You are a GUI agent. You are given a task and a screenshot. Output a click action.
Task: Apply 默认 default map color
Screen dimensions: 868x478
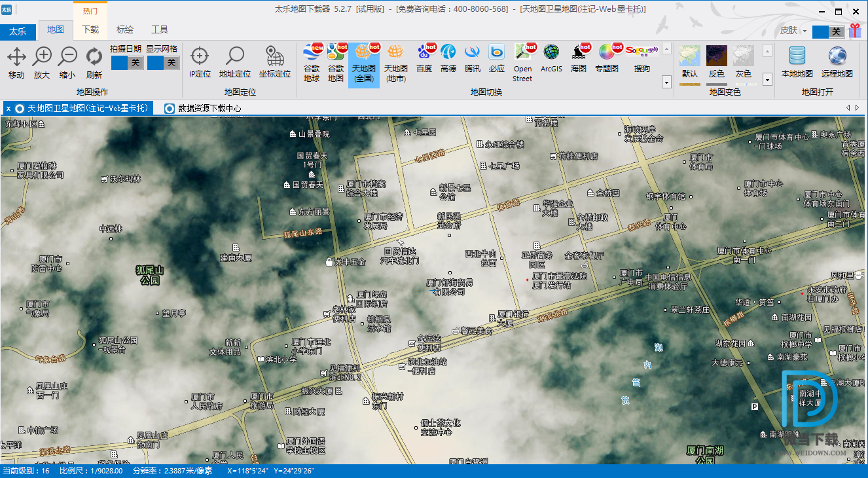[690, 63]
